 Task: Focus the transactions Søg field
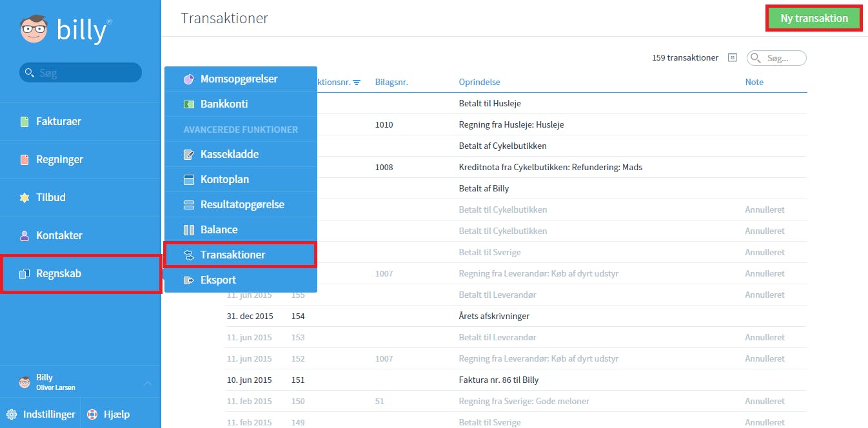tap(776, 58)
